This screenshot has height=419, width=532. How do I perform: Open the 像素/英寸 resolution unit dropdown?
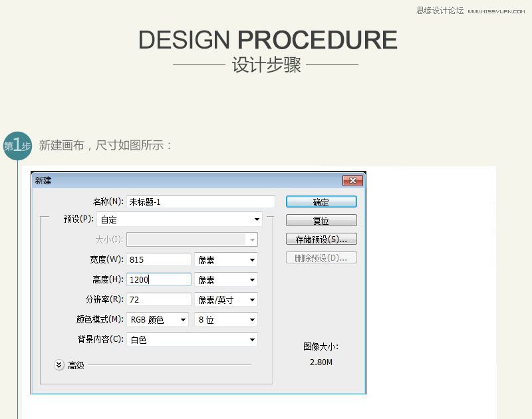click(x=226, y=300)
